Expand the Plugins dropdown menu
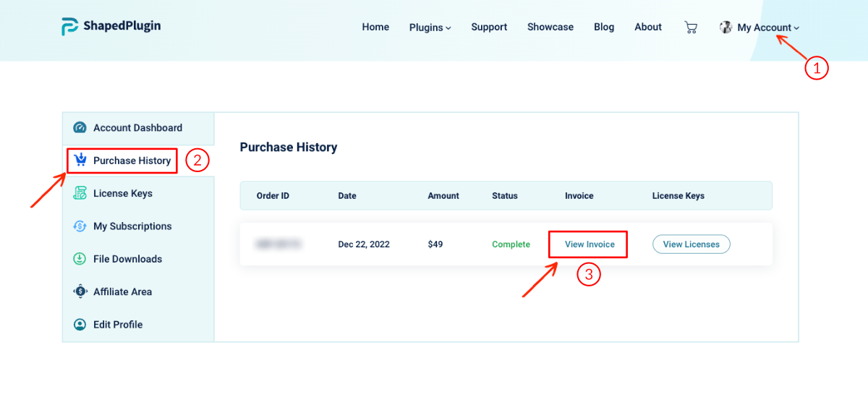 [430, 27]
